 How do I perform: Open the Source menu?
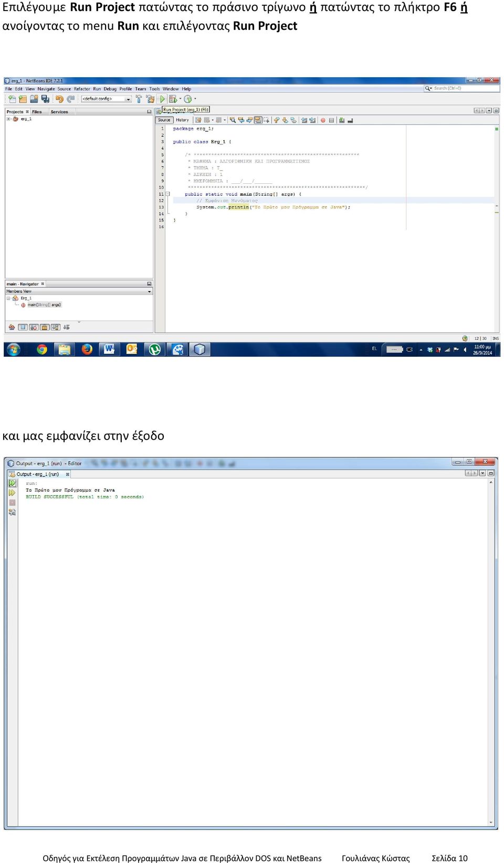click(64, 89)
